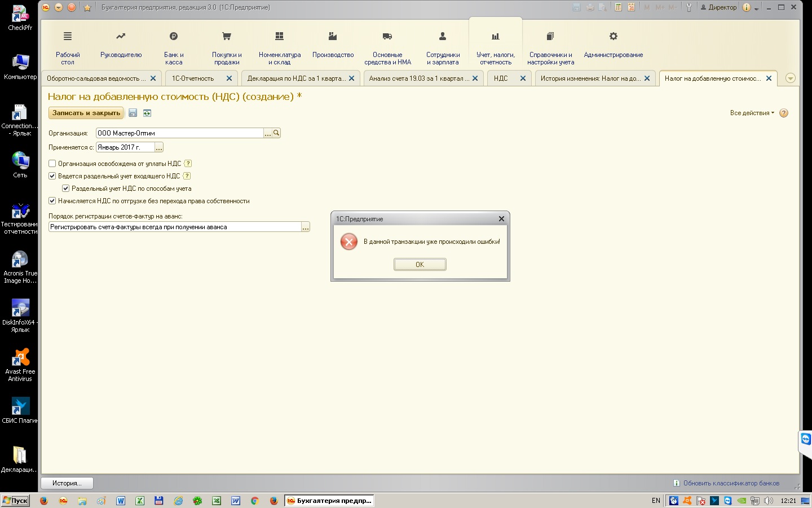The width and height of the screenshot is (812, 508).
Task: Open the Сотрудники и зарплата section
Action: coord(443,46)
